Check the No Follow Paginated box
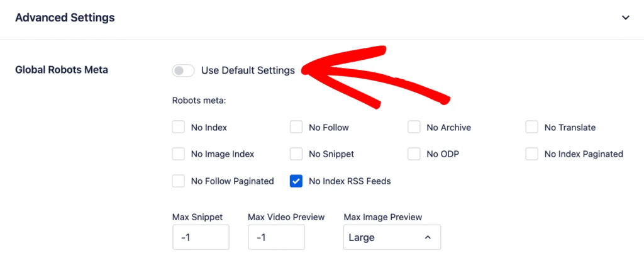The image size is (644, 263). (x=178, y=181)
